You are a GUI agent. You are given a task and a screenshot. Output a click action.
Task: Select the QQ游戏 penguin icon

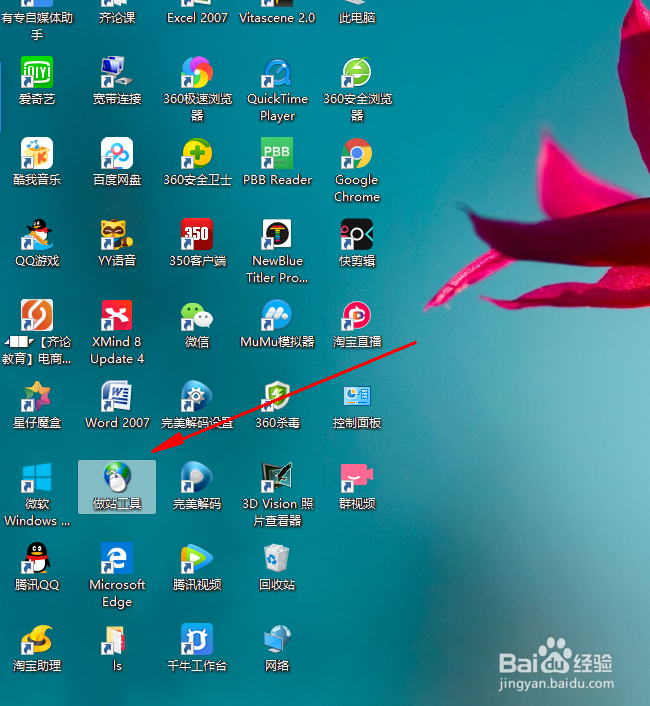(x=37, y=234)
